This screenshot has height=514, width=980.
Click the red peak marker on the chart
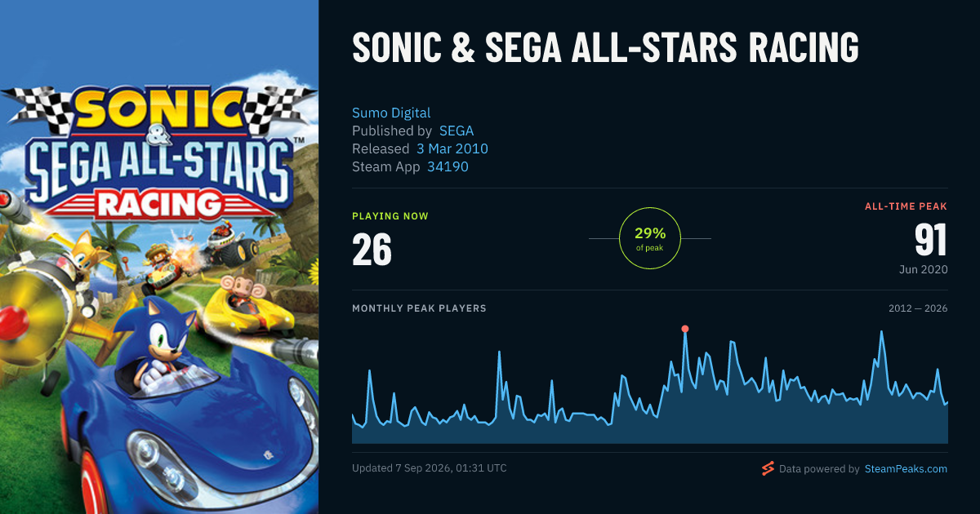(685, 329)
